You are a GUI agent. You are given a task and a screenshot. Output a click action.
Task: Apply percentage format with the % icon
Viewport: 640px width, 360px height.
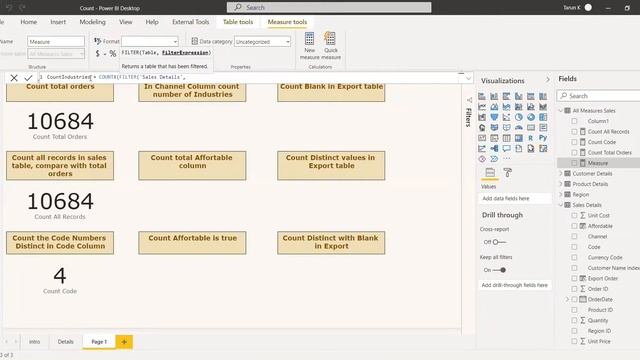113,53
